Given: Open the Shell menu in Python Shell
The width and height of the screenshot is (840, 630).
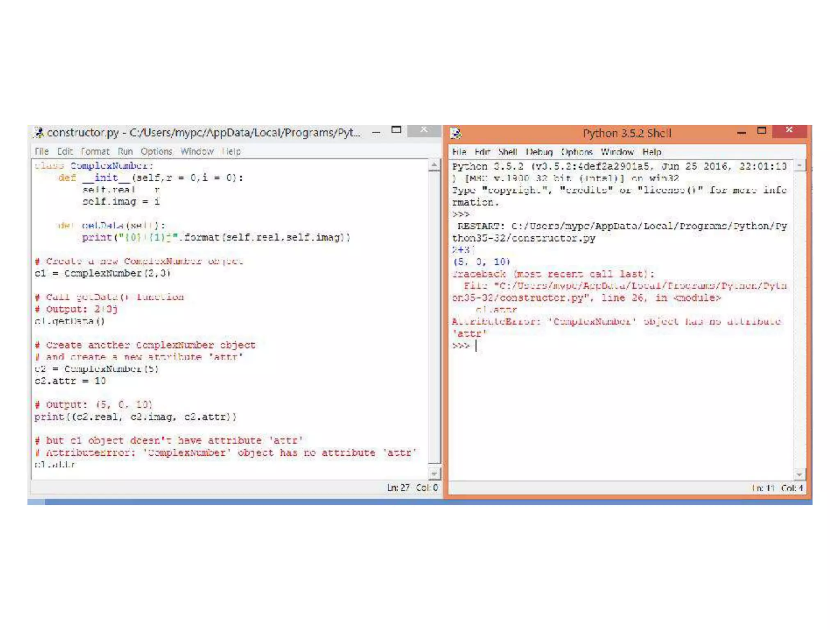Looking at the screenshot, I should coord(507,152).
